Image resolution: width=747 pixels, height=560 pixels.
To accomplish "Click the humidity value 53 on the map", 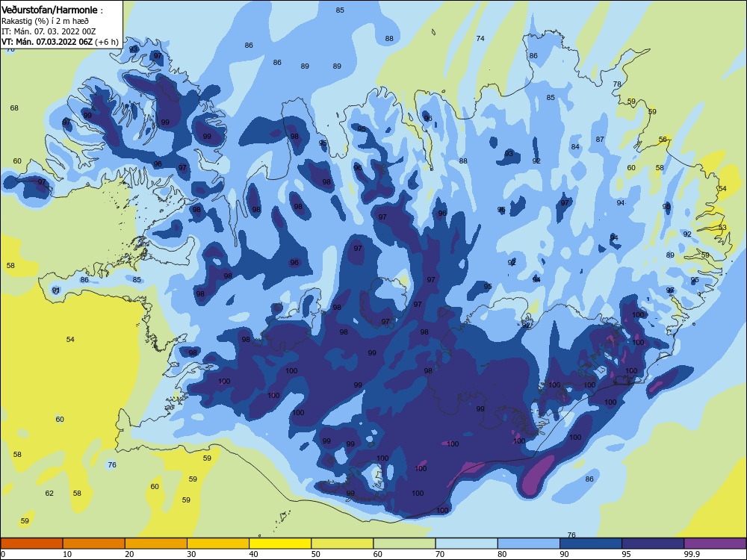I will (x=722, y=228).
